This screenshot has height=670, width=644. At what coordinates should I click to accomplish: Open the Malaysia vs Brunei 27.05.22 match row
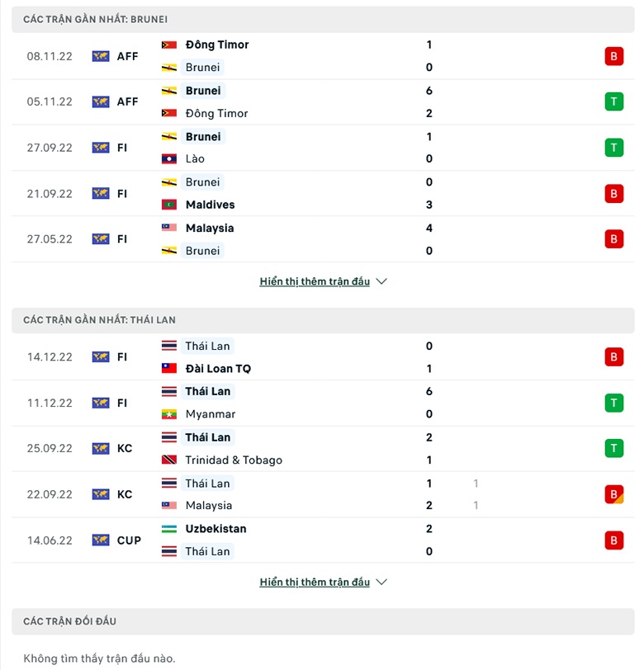pyautogui.click(x=323, y=239)
